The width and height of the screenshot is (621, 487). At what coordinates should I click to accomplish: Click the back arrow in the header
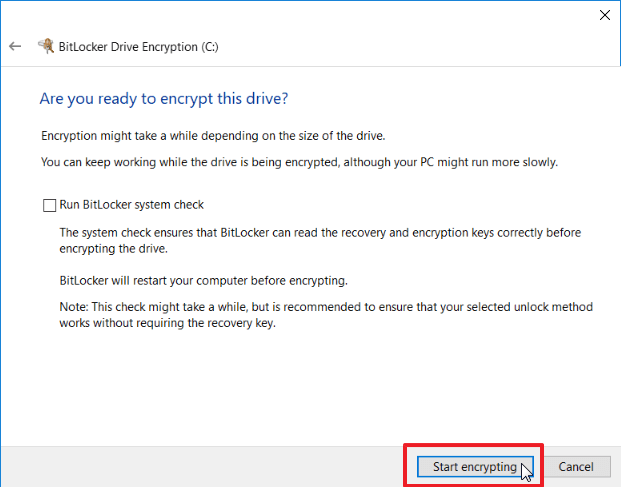pyautogui.click(x=15, y=46)
